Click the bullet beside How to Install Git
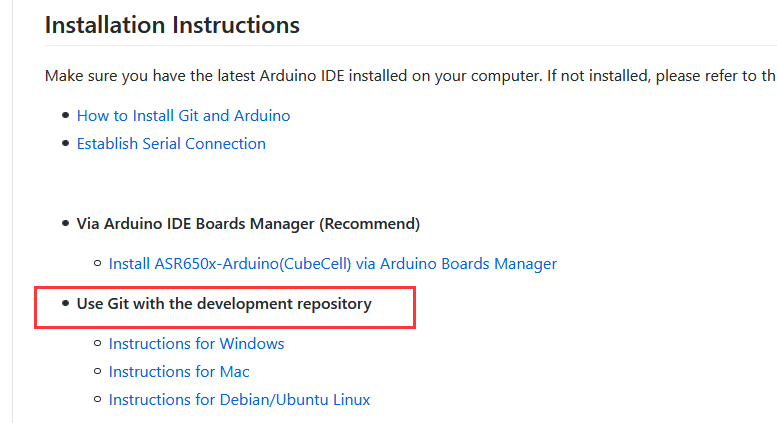 65,115
